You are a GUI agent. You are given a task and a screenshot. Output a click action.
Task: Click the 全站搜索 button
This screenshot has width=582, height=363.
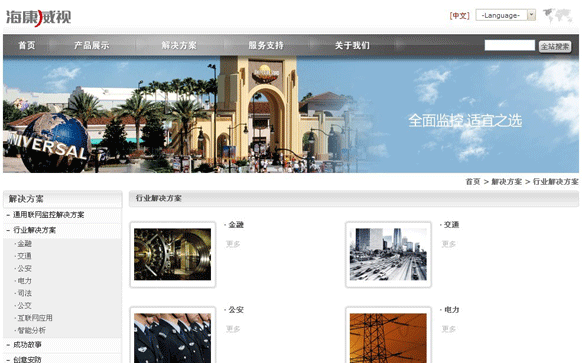(x=555, y=46)
